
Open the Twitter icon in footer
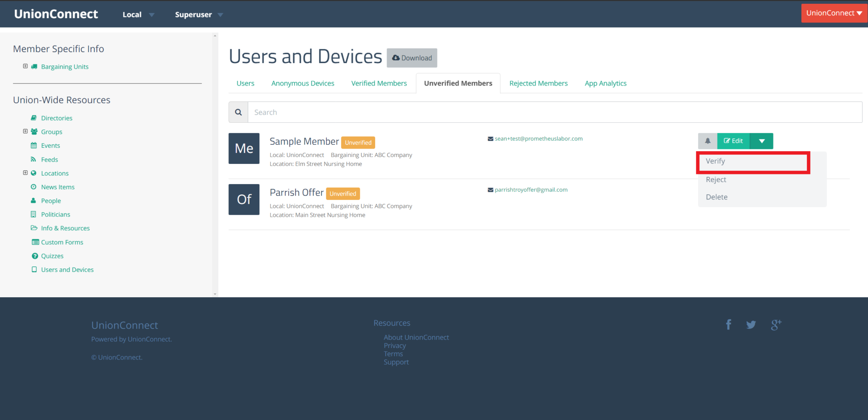pyautogui.click(x=751, y=324)
